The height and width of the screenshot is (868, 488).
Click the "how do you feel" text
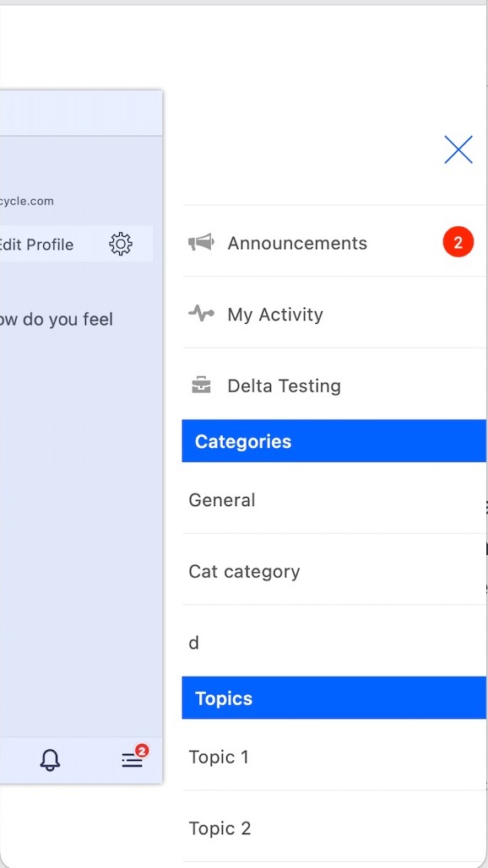point(57,320)
